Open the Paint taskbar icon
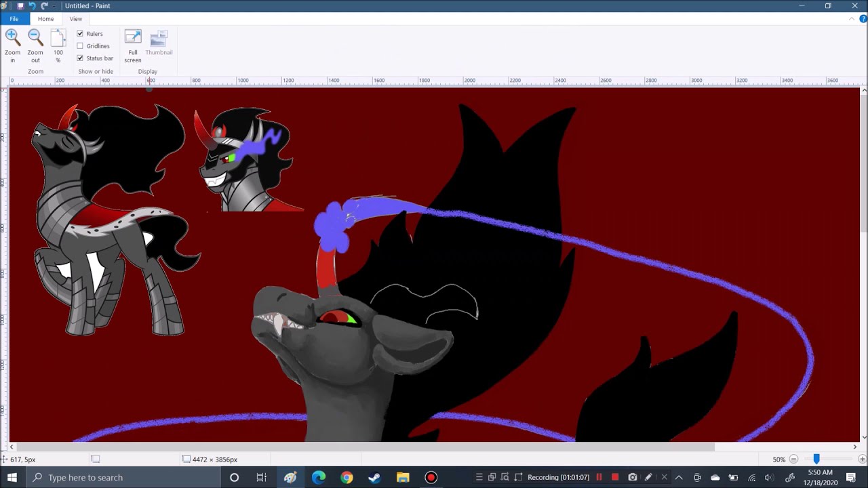The image size is (868, 488). [290, 477]
